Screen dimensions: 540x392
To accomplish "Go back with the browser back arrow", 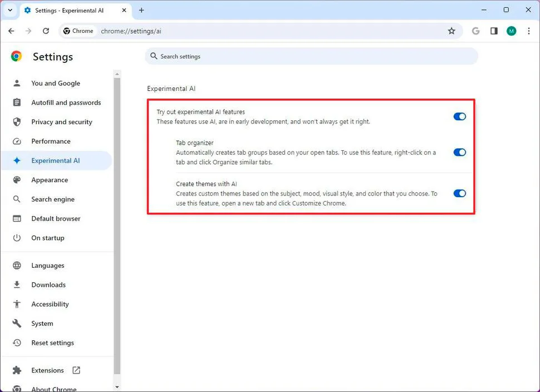I will pos(11,31).
